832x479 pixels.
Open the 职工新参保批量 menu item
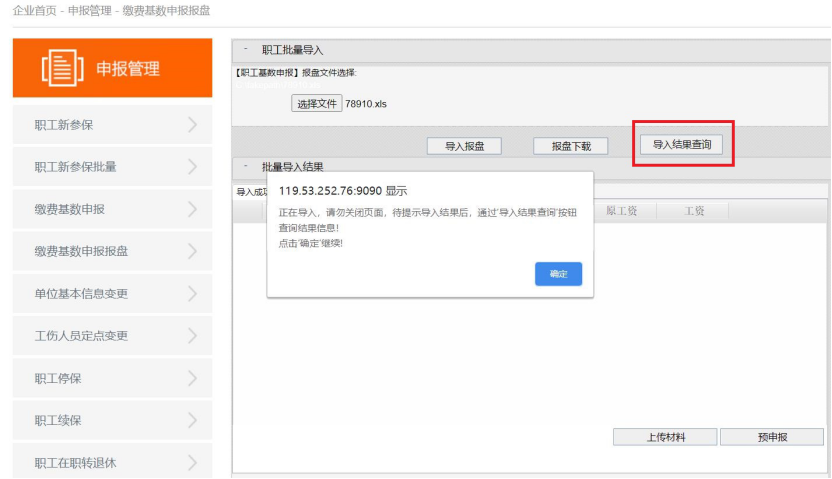76,167
